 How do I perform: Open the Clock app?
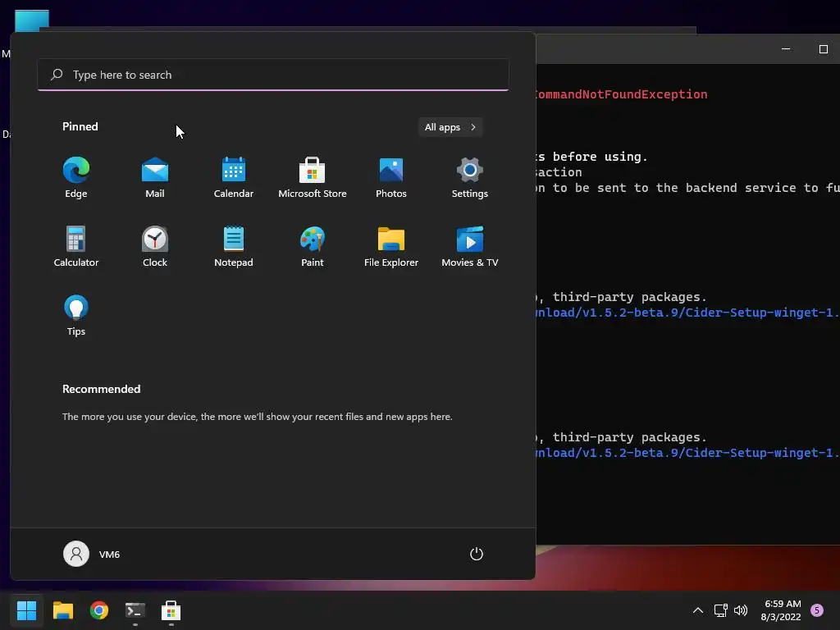point(155,246)
